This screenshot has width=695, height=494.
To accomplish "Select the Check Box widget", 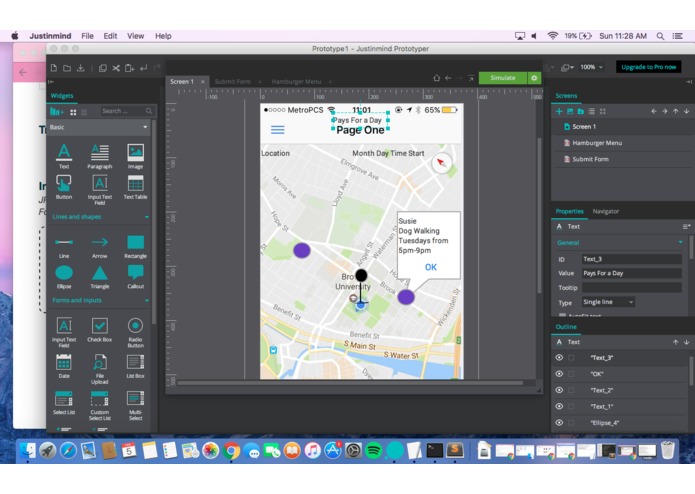I will (99, 330).
